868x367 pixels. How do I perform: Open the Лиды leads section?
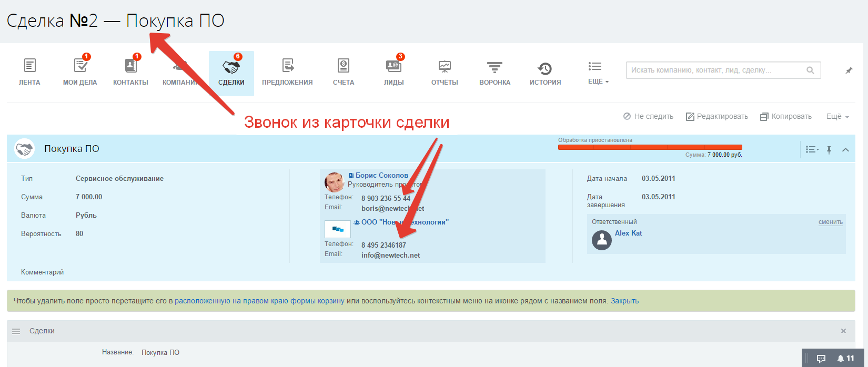pos(393,72)
